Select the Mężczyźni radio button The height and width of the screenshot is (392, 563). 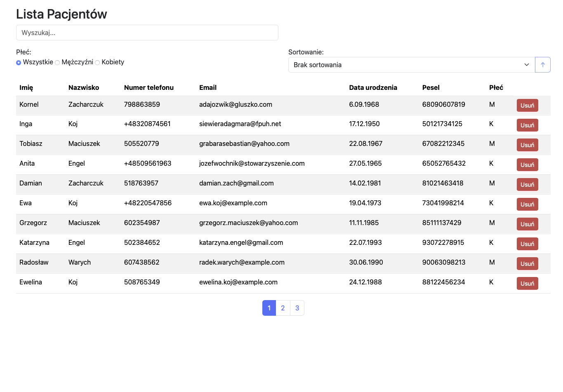57,63
